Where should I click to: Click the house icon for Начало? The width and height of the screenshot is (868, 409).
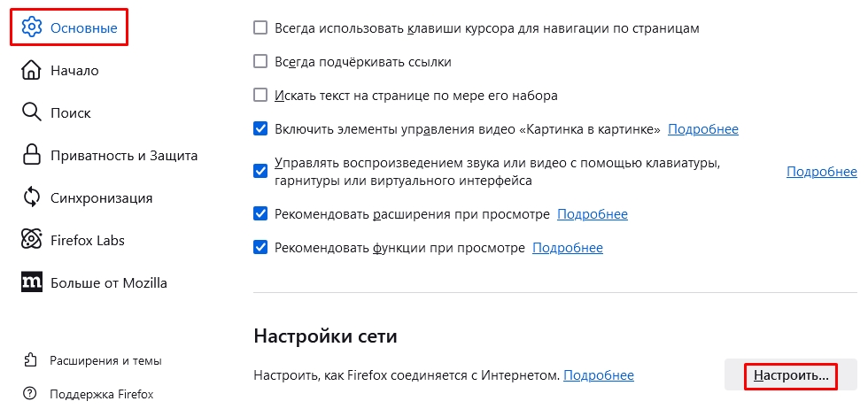pos(32,70)
